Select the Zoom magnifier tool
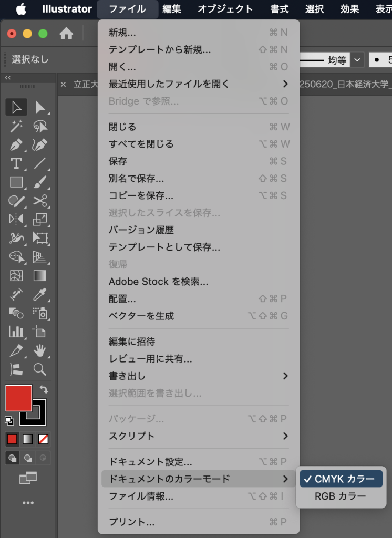 click(x=40, y=369)
